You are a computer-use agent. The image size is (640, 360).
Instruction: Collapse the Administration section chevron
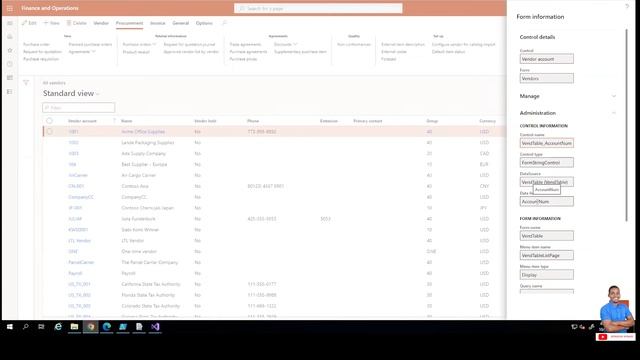(x=613, y=113)
